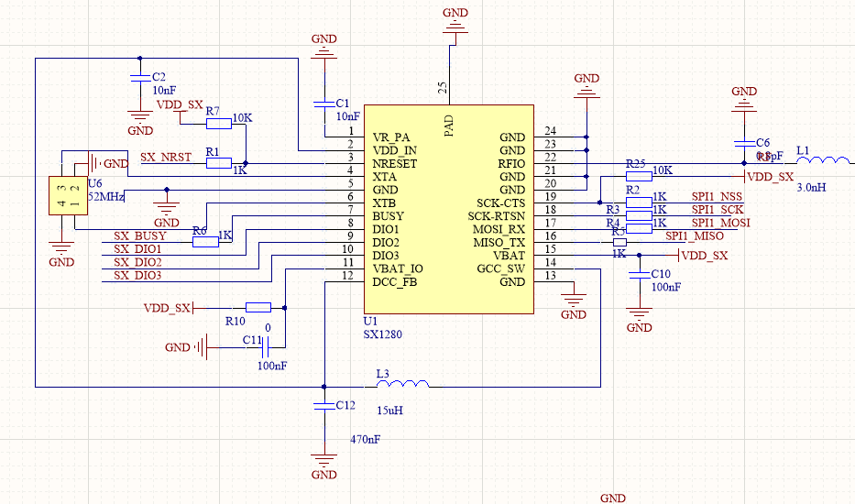Screen dimensions: 855x504
Task: Click the SPI1_NSS net label
Action: 717,196
